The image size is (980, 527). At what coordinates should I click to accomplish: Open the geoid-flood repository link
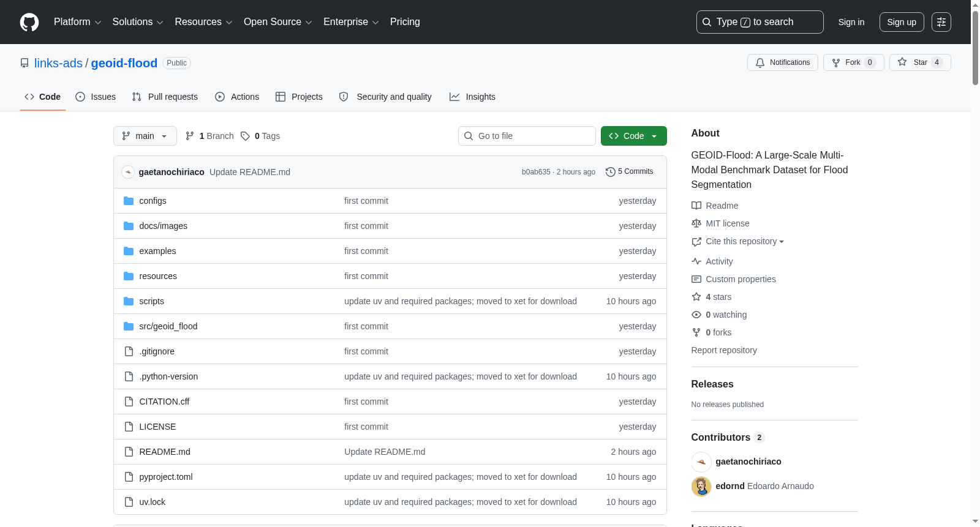coord(124,63)
